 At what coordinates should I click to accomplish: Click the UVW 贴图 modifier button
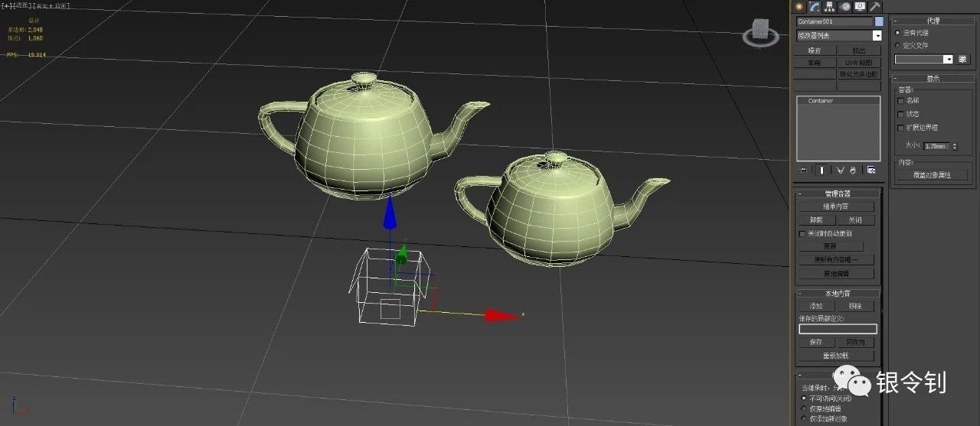coord(859,63)
